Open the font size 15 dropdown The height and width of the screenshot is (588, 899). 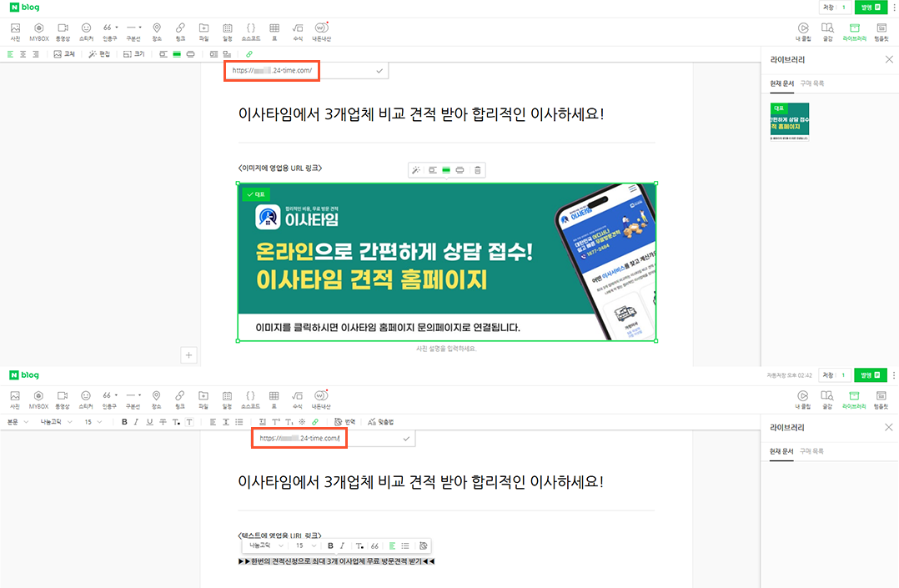point(94,422)
